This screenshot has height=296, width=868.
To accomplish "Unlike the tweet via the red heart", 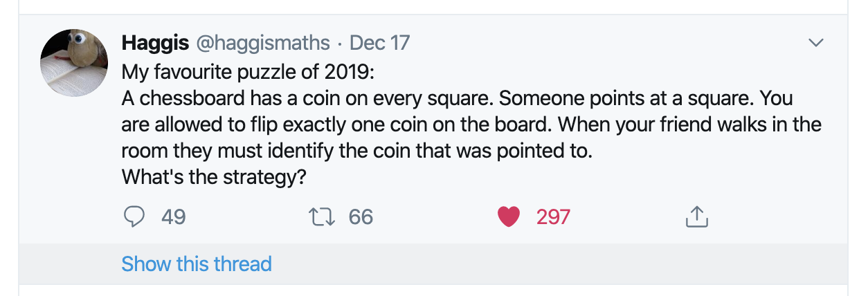I will [x=509, y=217].
